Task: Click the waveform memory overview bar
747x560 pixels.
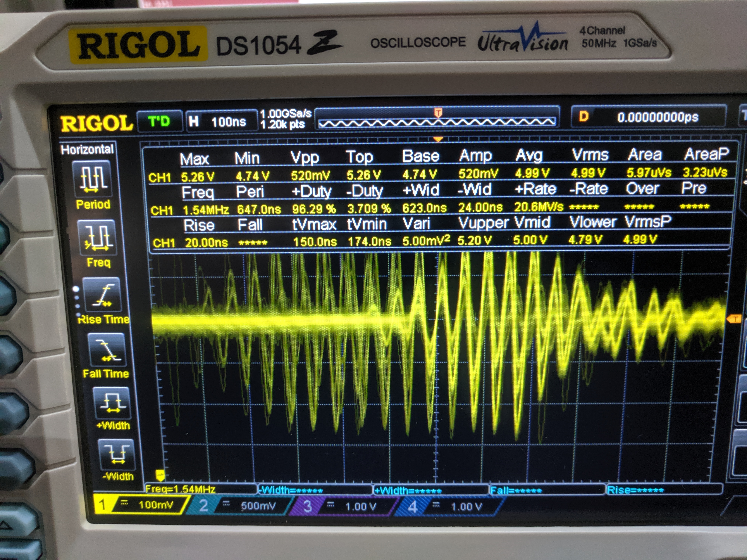Action: [437, 118]
